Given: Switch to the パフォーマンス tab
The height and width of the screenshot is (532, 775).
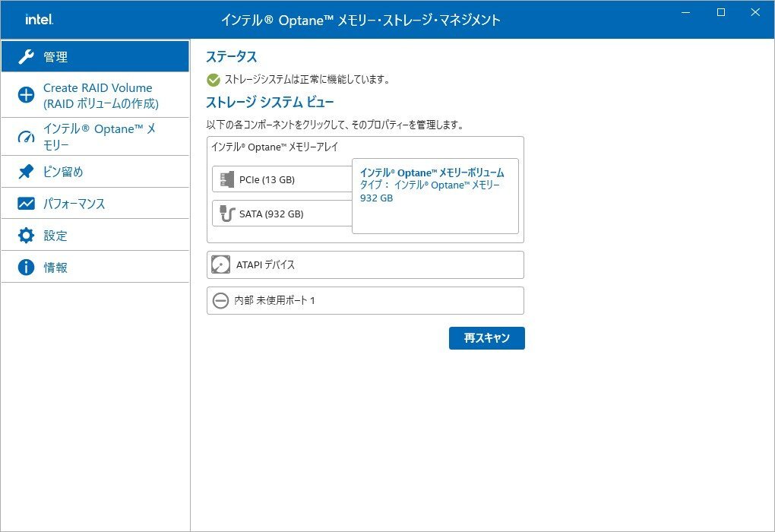Looking at the screenshot, I should [94, 204].
